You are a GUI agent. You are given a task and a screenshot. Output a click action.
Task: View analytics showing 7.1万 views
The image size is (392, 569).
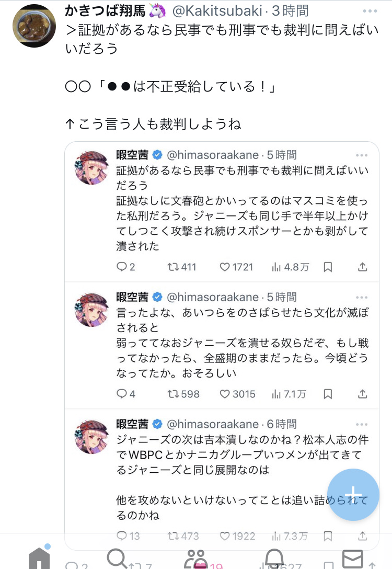coord(289,394)
